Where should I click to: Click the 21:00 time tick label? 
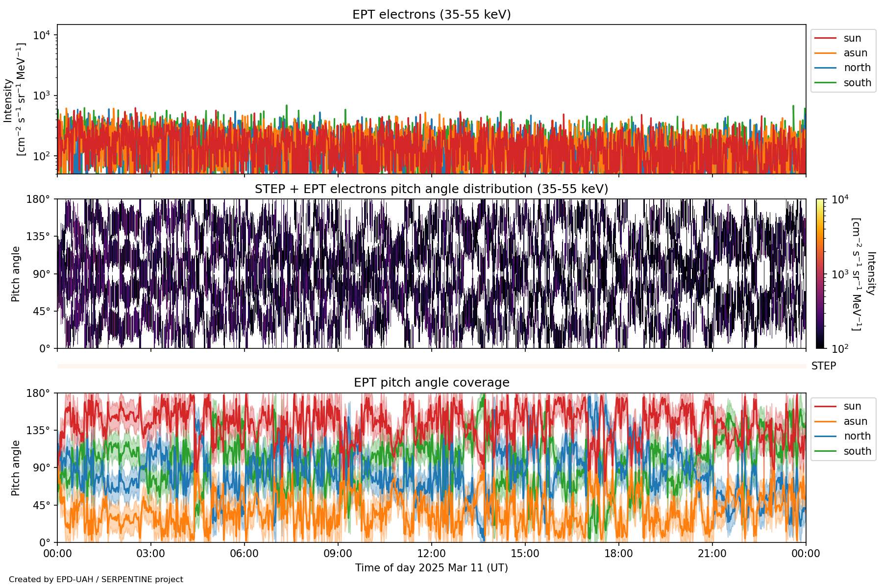(712, 554)
